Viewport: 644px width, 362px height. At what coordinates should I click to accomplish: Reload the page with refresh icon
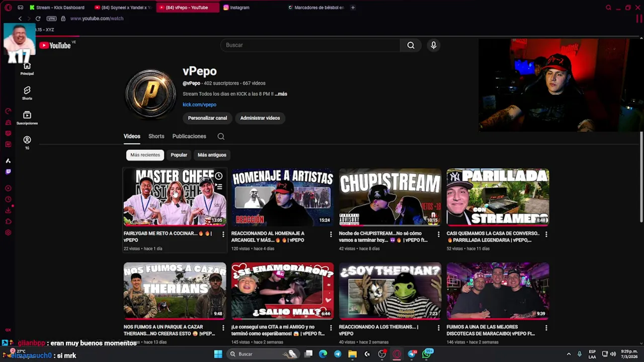(38, 19)
